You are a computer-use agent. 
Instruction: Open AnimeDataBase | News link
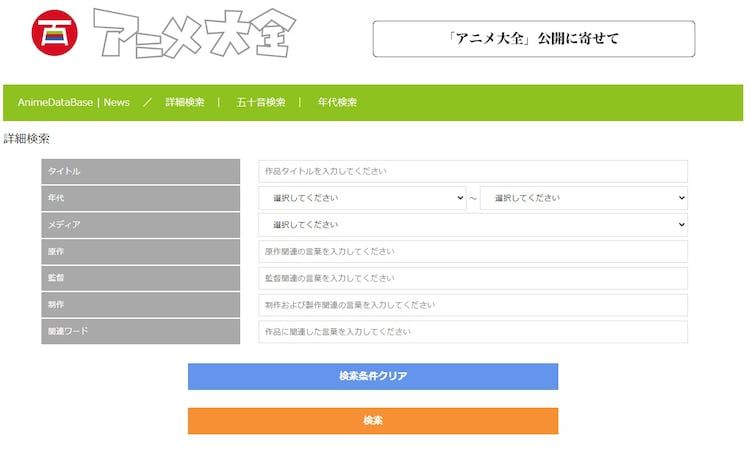74,102
